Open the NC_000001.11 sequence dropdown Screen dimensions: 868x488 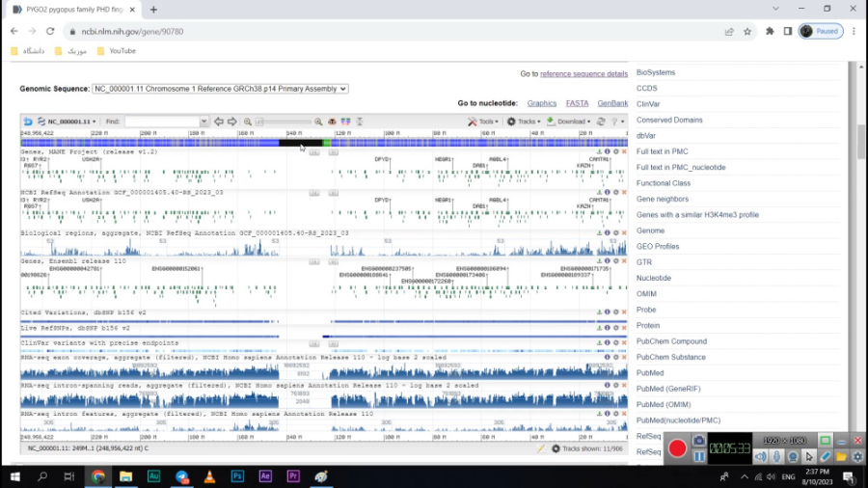68,122
